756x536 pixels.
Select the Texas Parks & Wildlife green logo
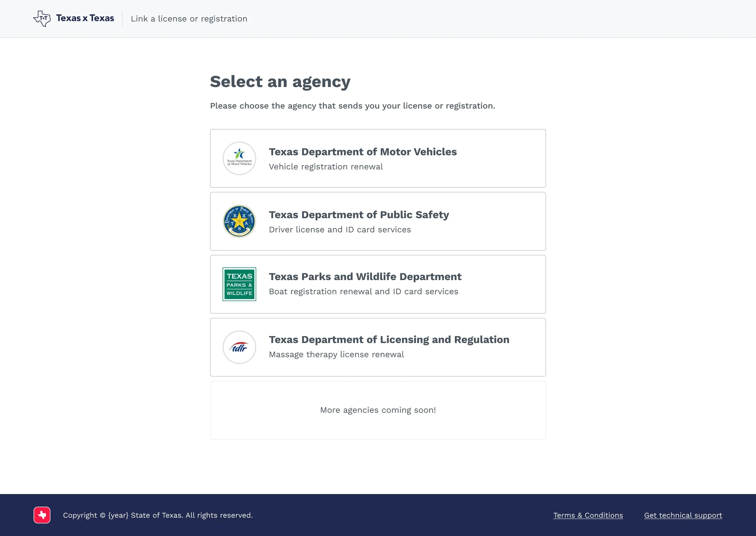[239, 284]
